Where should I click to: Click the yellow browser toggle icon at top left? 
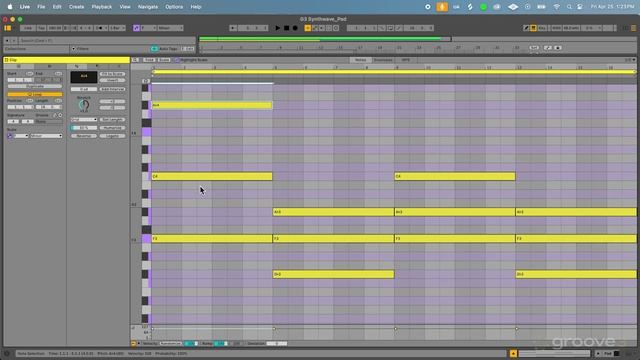(x=8, y=28)
